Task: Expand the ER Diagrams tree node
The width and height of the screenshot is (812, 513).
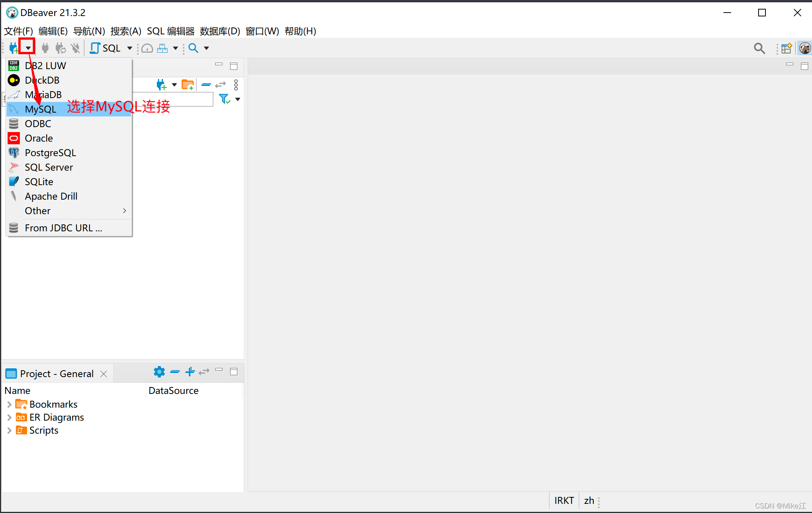Action: [x=10, y=418]
